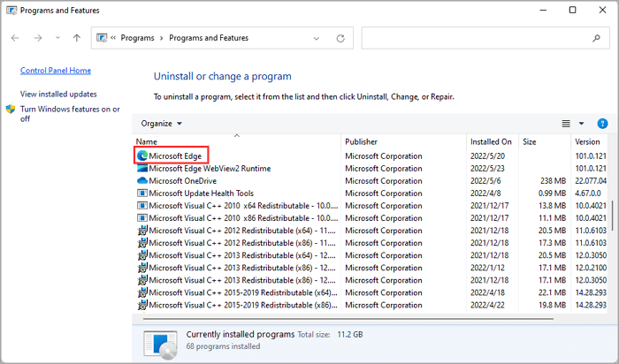Open the view options dropdown arrow

point(581,124)
